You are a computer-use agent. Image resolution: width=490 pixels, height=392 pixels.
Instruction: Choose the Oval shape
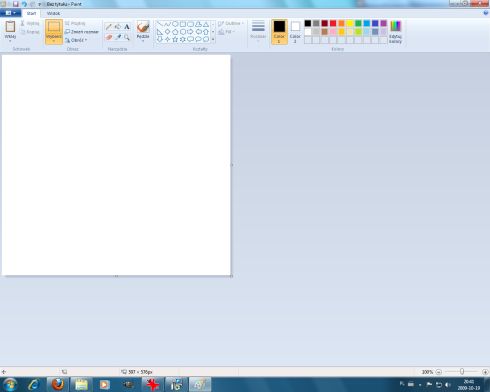point(175,24)
